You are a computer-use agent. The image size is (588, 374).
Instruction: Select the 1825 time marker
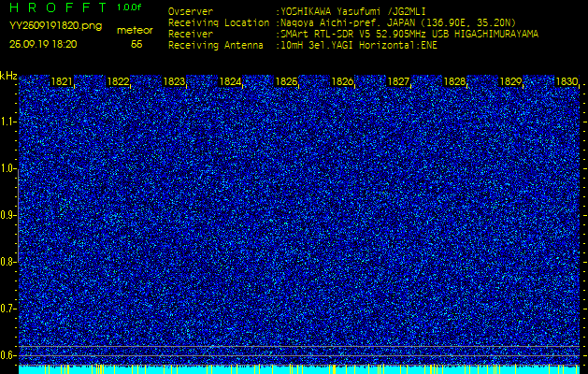286,82
